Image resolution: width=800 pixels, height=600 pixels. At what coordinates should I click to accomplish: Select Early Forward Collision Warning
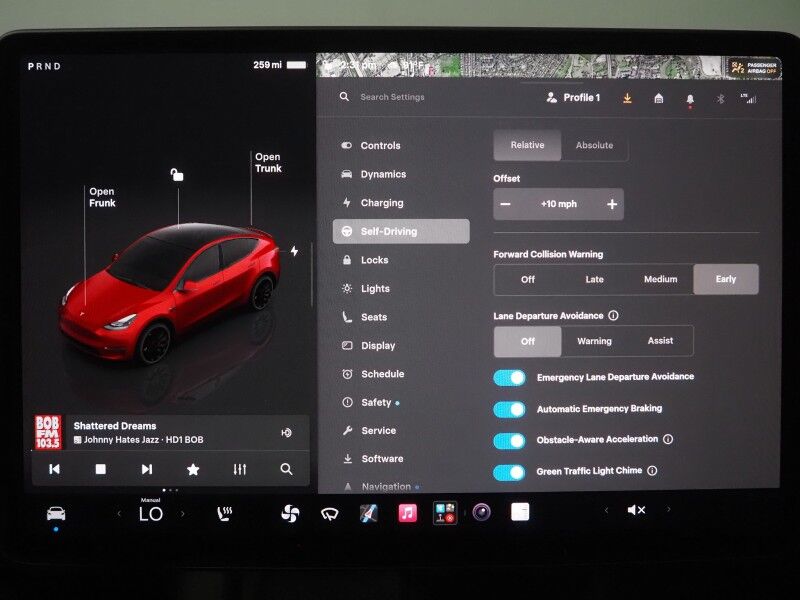[726, 279]
